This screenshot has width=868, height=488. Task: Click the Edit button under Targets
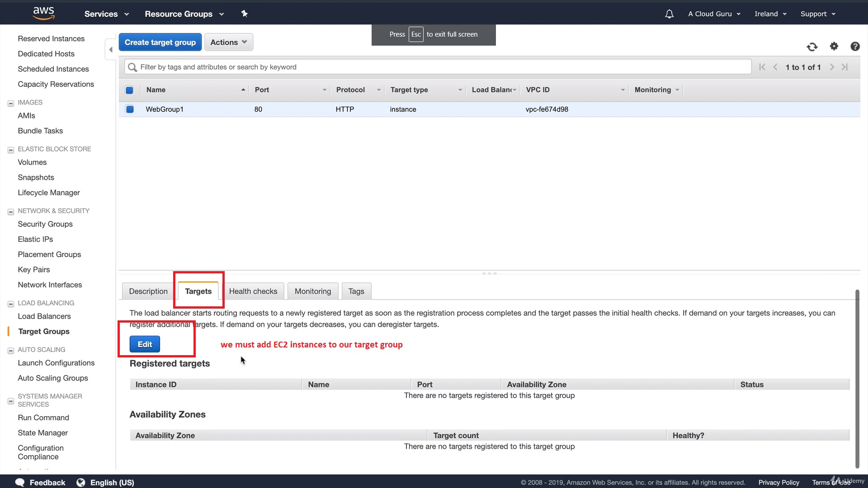(x=145, y=344)
